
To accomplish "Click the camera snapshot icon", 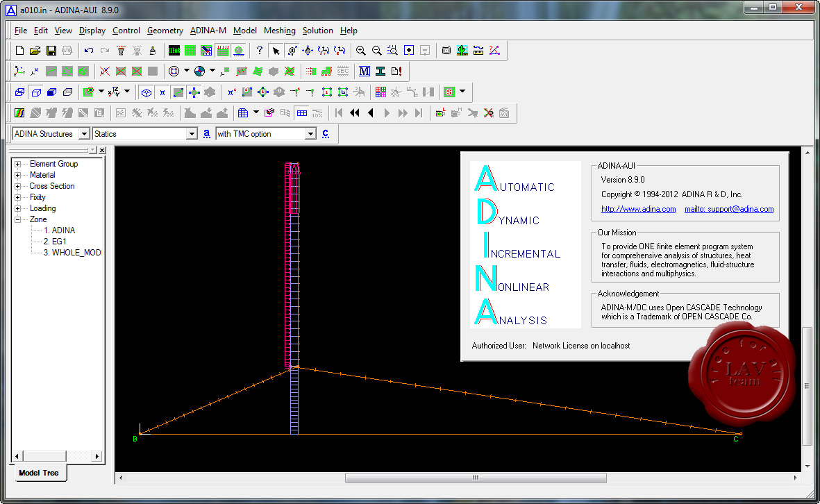I will 446,50.
